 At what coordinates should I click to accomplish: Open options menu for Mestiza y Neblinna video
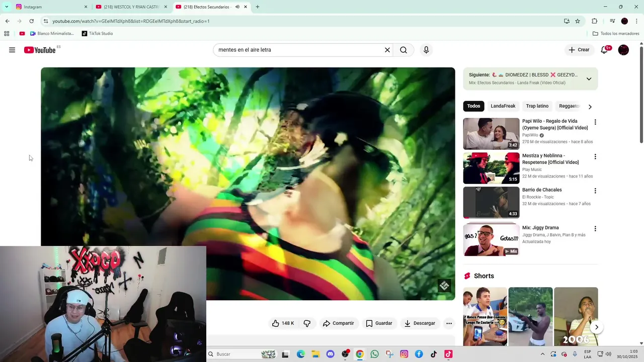click(595, 157)
